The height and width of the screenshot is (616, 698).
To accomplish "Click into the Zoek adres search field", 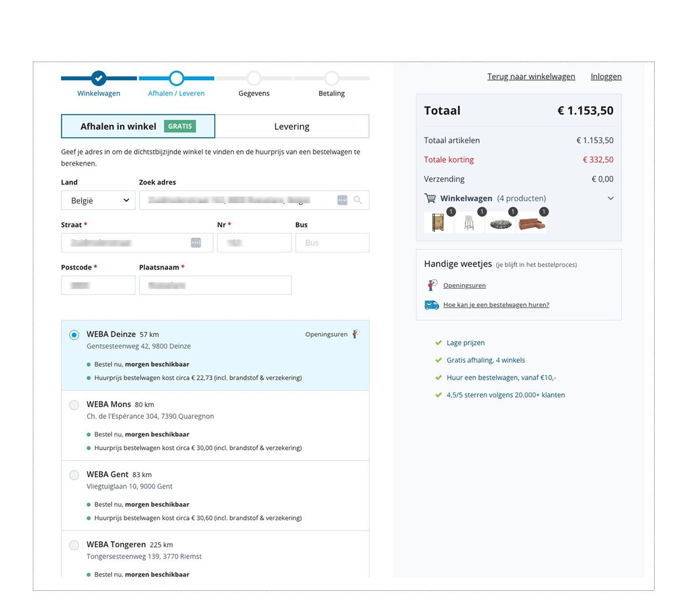I will [x=254, y=200].
